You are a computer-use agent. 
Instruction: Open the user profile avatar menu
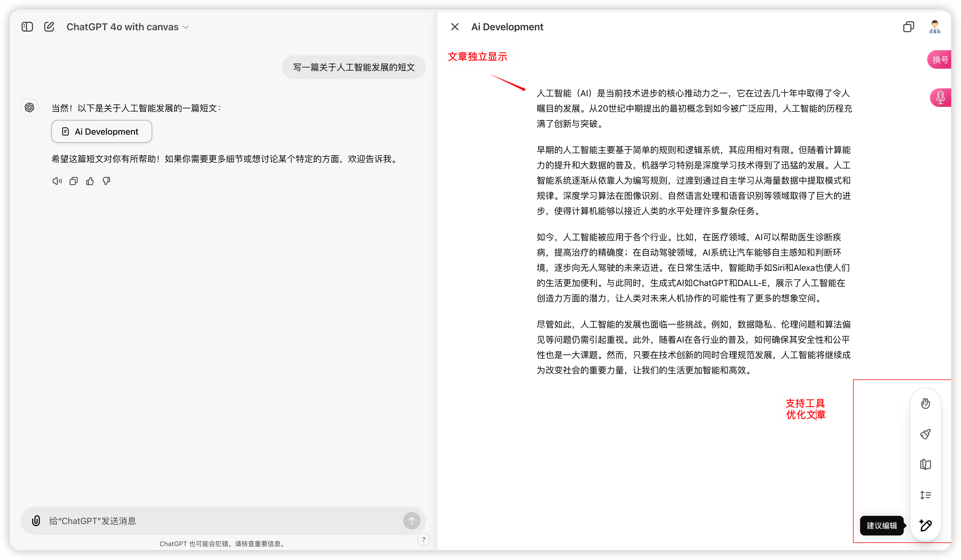tap(934, 27)
